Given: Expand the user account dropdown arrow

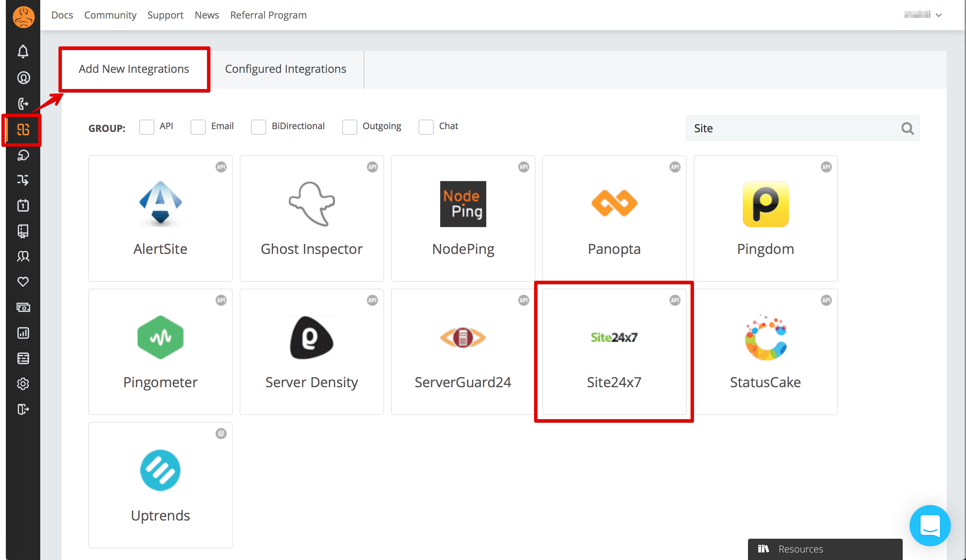Looking at the screenshot, I should tap(939, 15).
